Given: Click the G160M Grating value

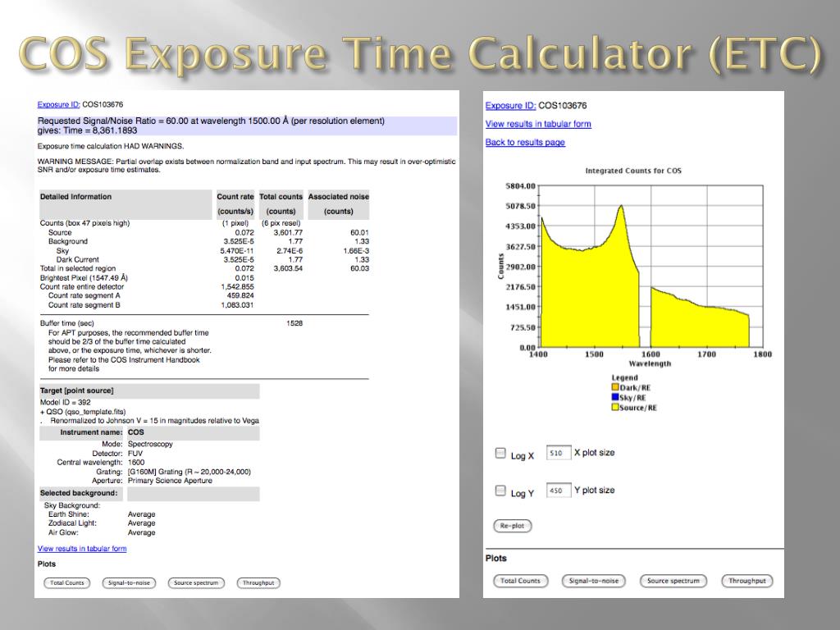Looking at the screenshot, I should 189,472.
